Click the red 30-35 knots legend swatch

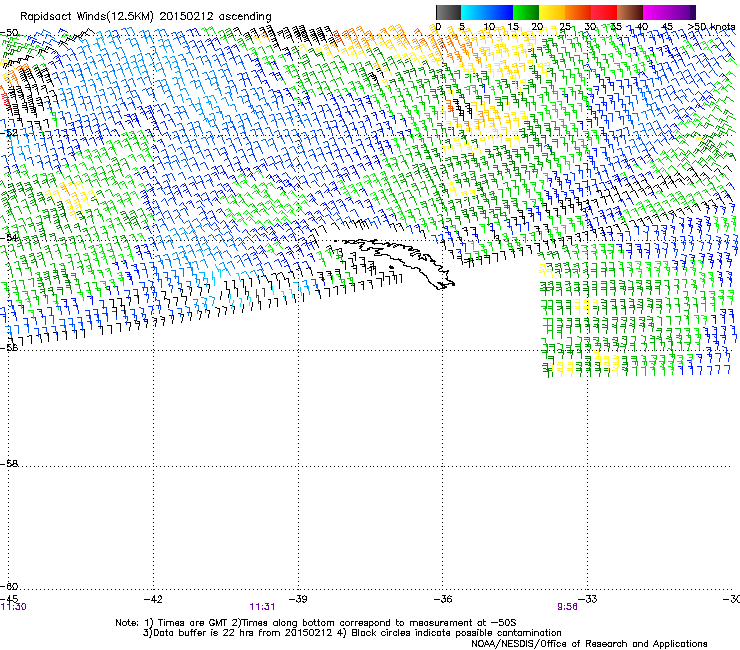[604, 12]
